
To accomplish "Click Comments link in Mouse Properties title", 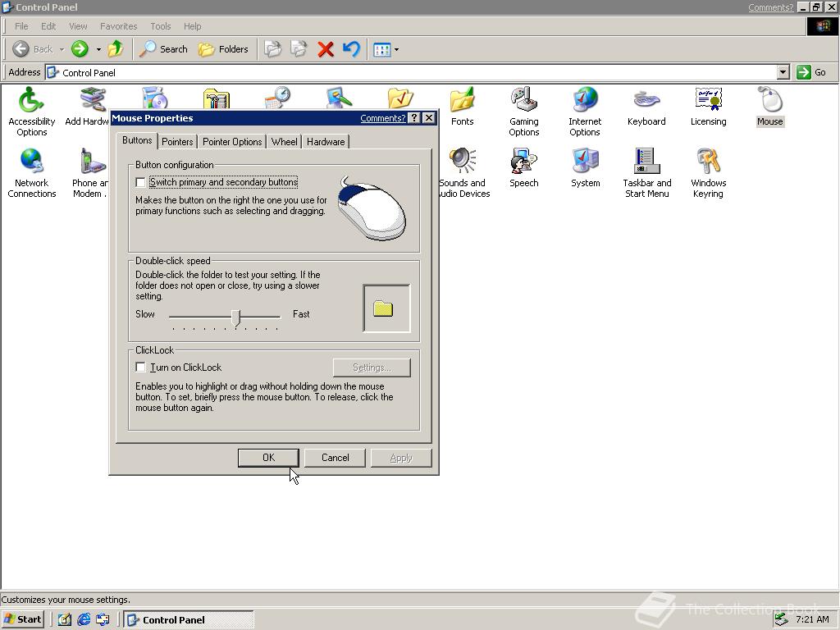I will [x=382, y=118].
